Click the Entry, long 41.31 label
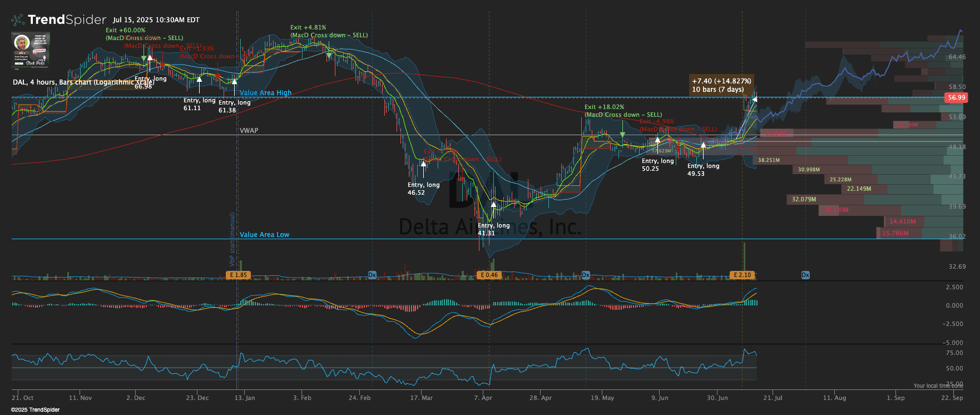Image resolution: width=980 pixels, height=415 pixels. click(493, 229)
